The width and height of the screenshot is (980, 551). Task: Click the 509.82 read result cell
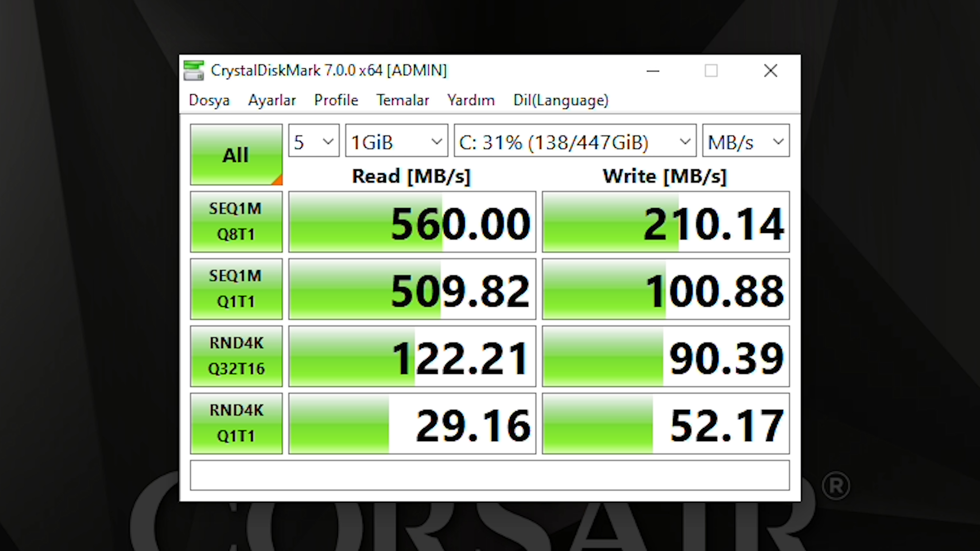coord(412,289)
